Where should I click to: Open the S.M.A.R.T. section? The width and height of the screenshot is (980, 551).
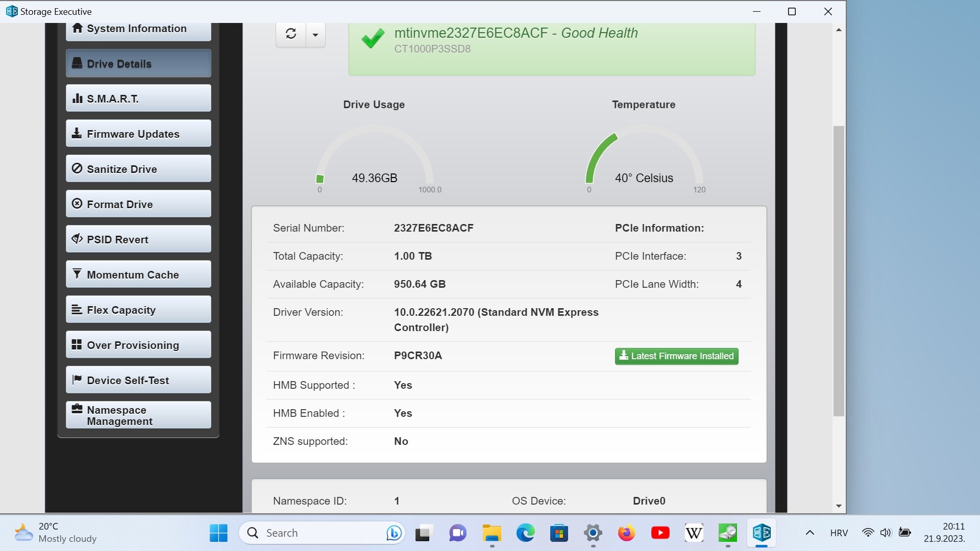[x=138, y=98]
